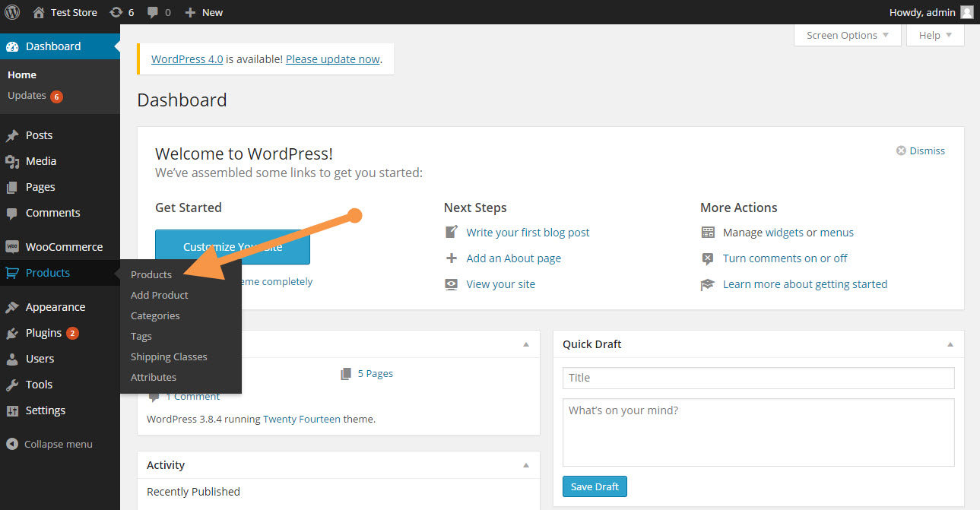The width and height of the screenshot is (980, 510).
Task: Click the Dismiss circle-x icon
Action: pyautogui.click(x=901, y=150)
